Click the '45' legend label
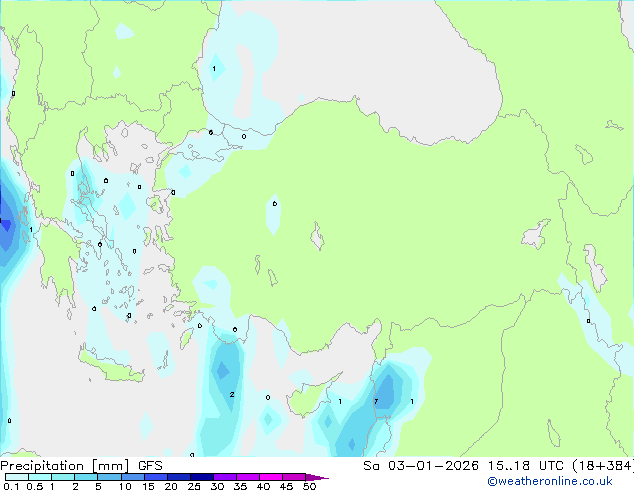634x490 pixels. [x=286, y=486]
